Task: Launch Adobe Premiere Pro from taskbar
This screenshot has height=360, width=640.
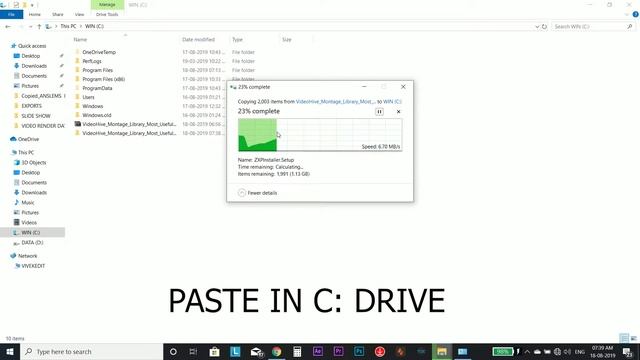Action: 338,351
